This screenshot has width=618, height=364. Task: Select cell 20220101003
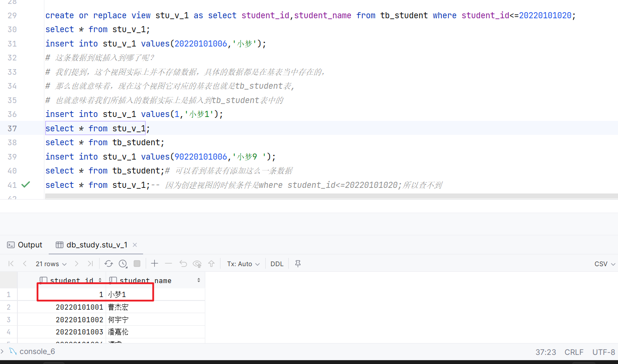62,332
